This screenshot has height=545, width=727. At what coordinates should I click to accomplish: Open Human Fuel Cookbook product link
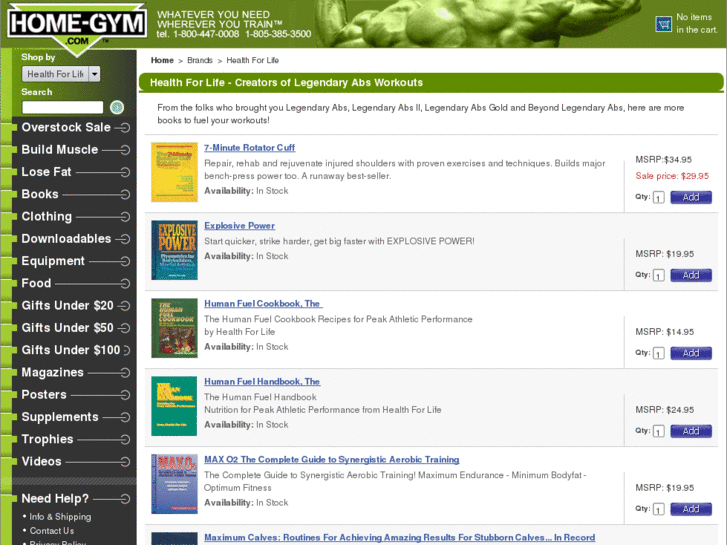point(263,303)
